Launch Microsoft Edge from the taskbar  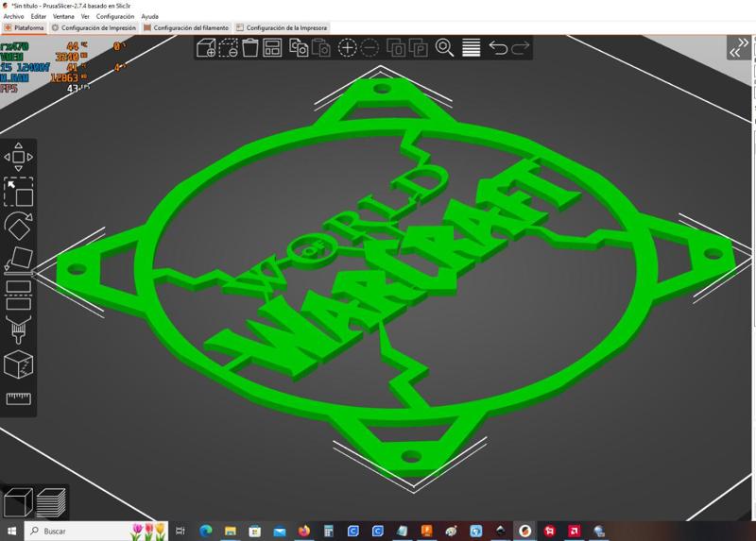(x=206, y=531)
